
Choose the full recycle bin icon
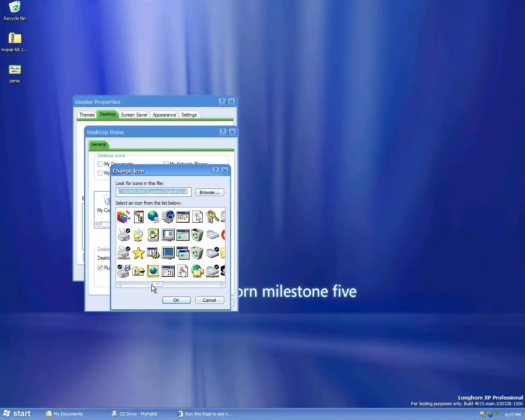pos(197,253)
